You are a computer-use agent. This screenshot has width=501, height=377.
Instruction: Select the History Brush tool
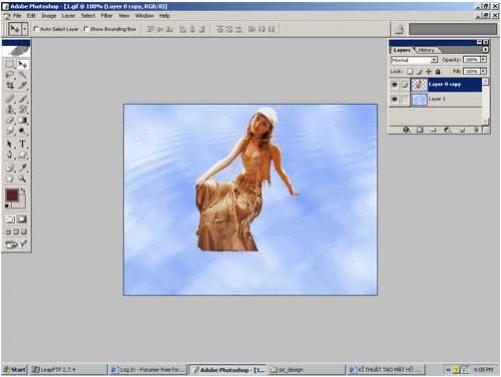coord(23,109)
